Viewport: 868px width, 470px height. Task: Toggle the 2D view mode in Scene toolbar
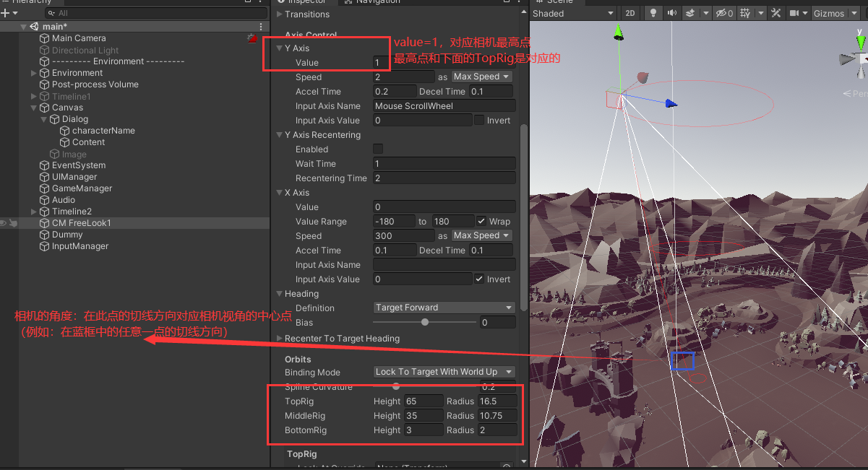pos(629,13)
